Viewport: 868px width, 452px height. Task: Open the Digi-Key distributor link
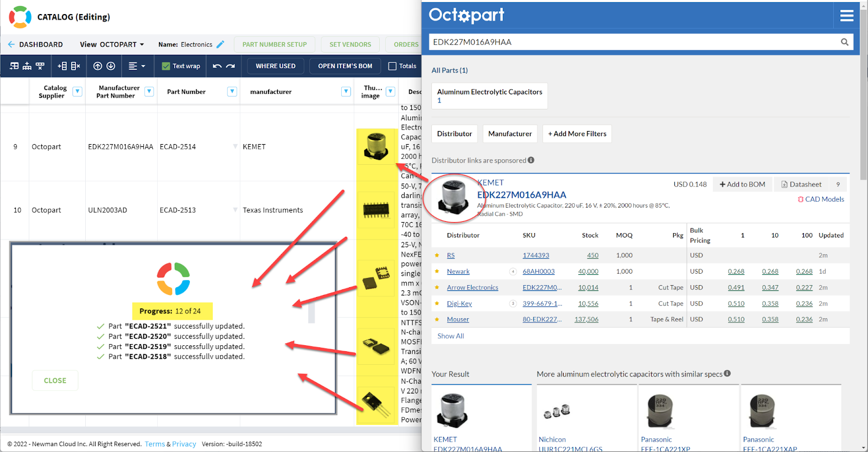(459, 304)
